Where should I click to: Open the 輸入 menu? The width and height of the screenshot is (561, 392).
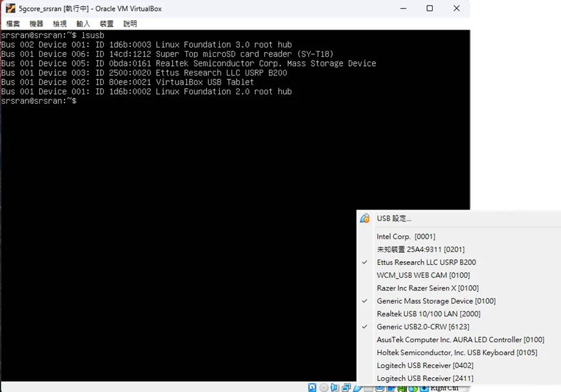tap(83, 24)
